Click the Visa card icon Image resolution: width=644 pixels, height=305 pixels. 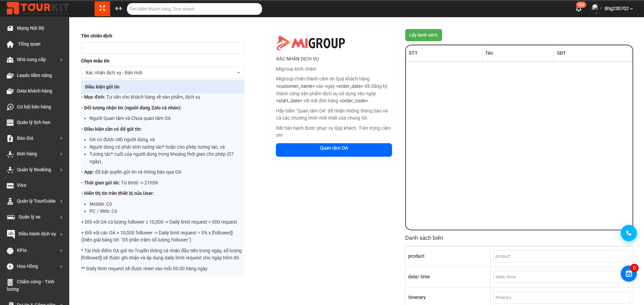click(x=10, y=185)
